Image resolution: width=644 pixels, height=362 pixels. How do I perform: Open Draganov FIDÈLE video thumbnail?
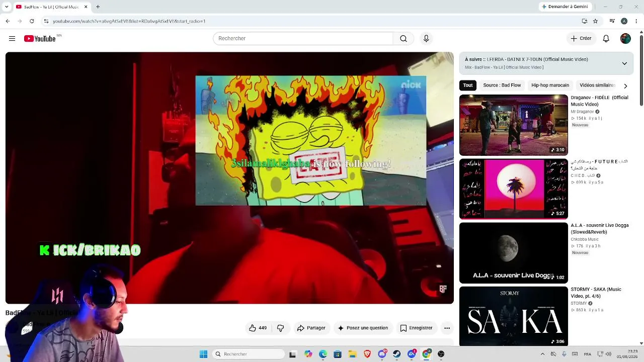[x=514, y=125]
